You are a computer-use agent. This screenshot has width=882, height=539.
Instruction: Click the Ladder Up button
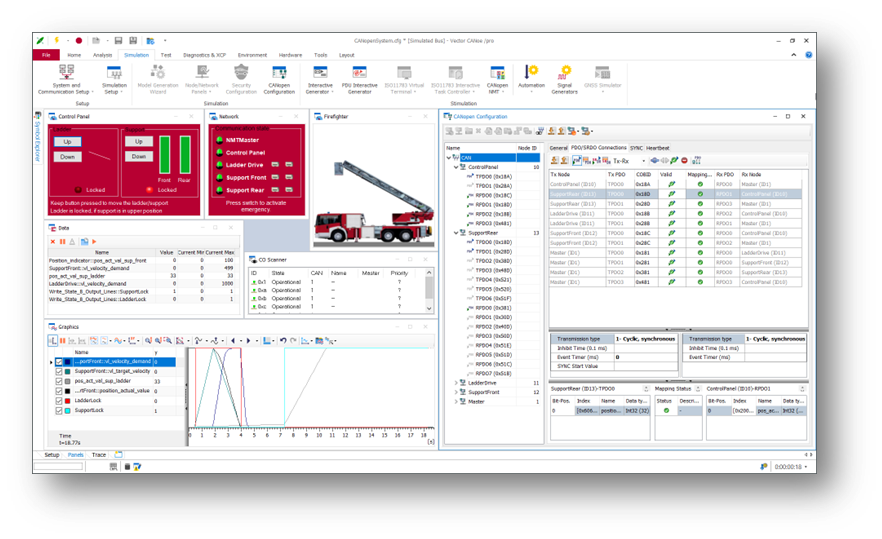[x=68, y=142]
